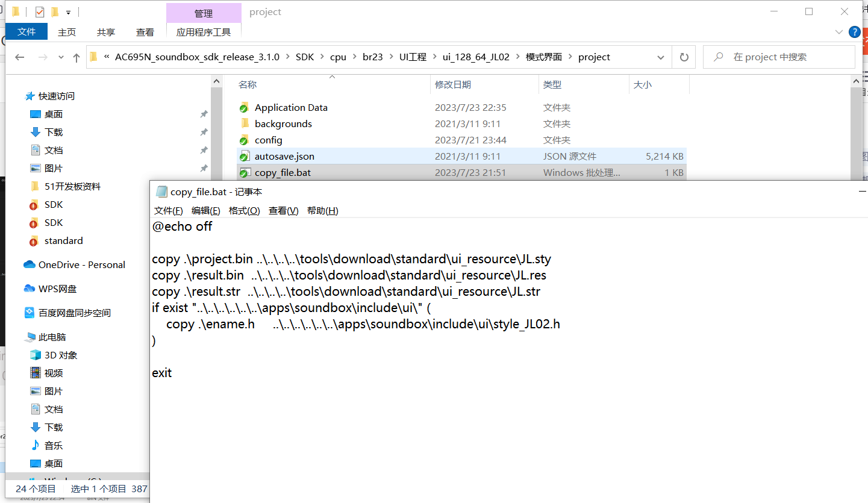Navigate back using the back arrow
This screenshot has width=868, height=503.
coord(19,57)
